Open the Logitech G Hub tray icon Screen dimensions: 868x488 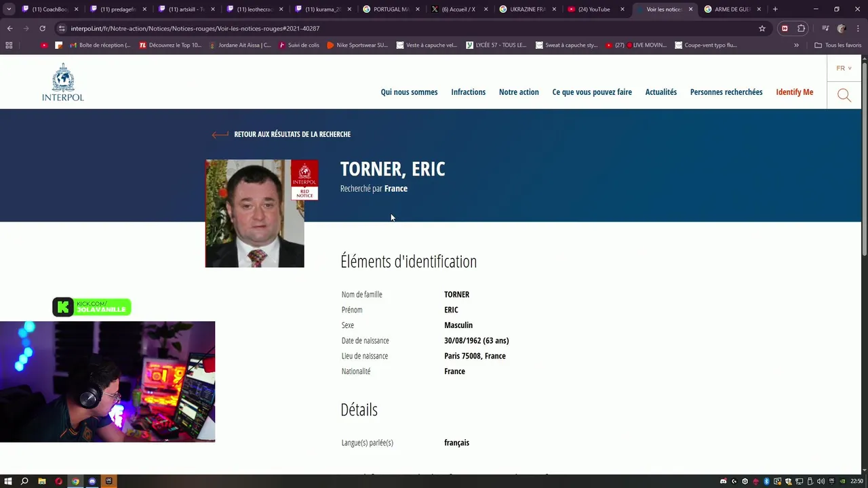[x=734, y=481]
